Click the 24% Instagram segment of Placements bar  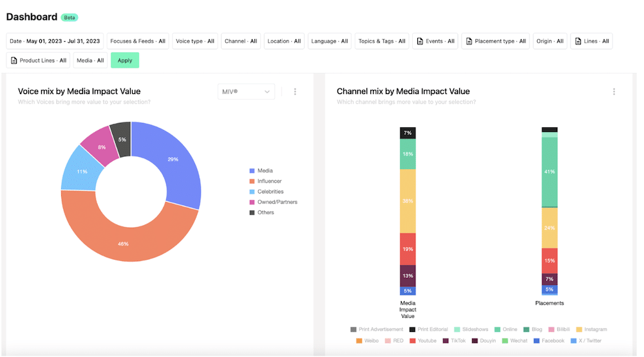549,228
